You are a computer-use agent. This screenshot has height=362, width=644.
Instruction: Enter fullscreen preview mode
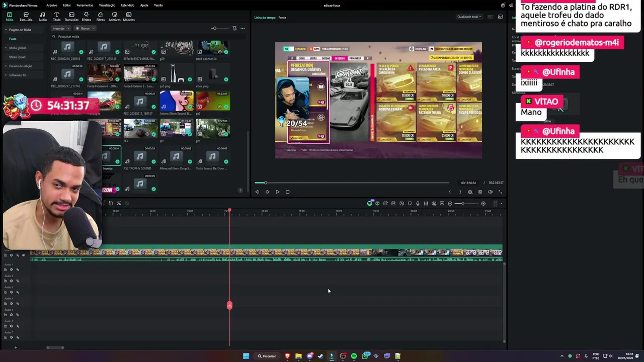500,192
